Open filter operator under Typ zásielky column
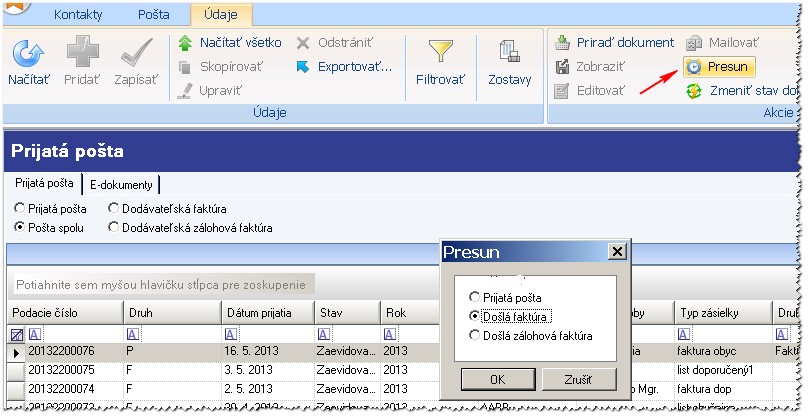The height and width of the screenshot is (420, 811). [x=684, y=334]
